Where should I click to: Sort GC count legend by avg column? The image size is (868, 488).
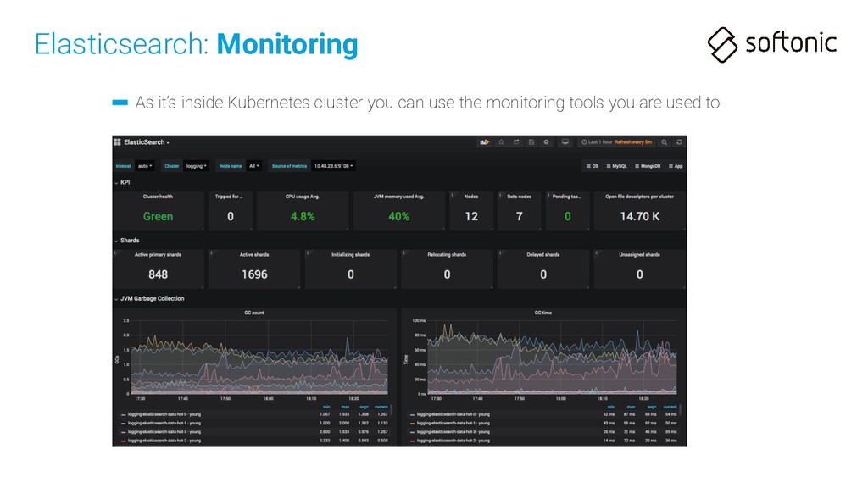364,407
